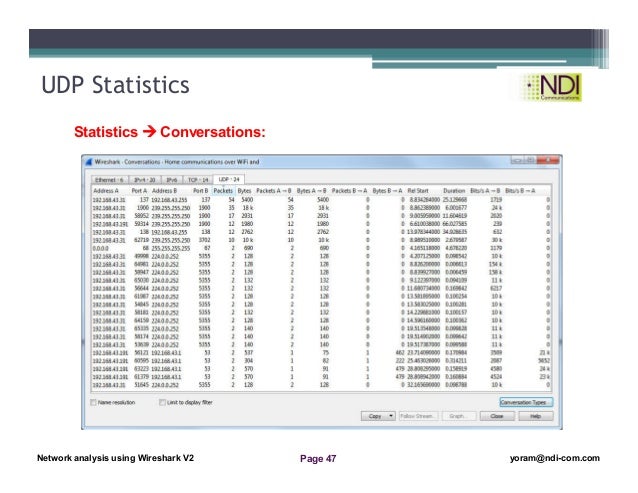Click Port A value 56121
Image resolution: width=638 pixels, height=493 pixels.
(141, 353)
